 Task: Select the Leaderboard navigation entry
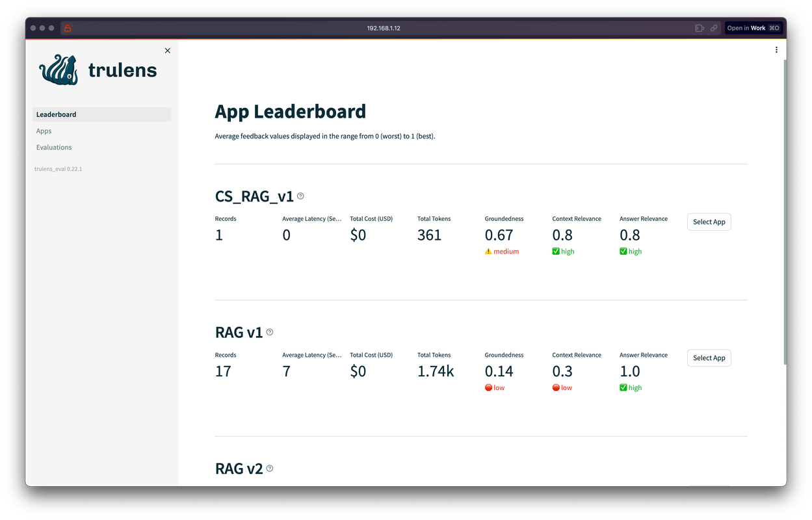pyautogui.click(x=56, y=114)
